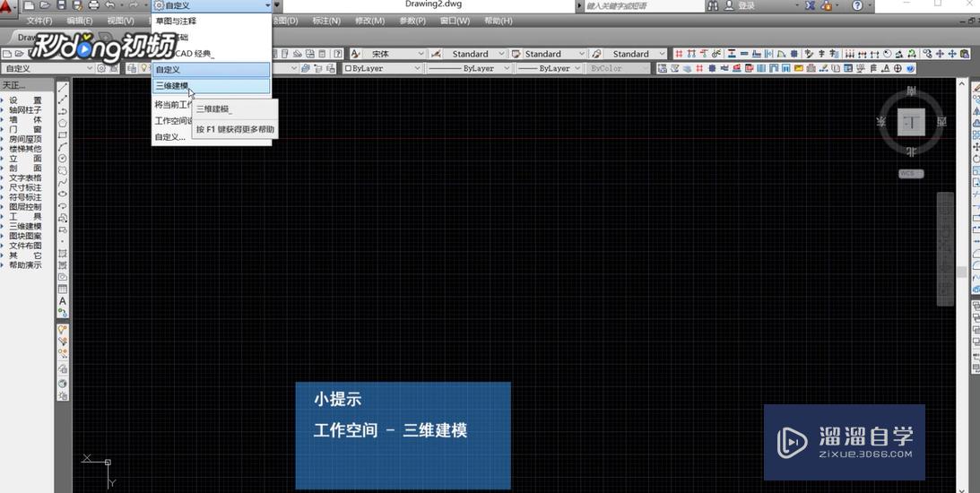Click the keyword search input field

pos(644,5)
